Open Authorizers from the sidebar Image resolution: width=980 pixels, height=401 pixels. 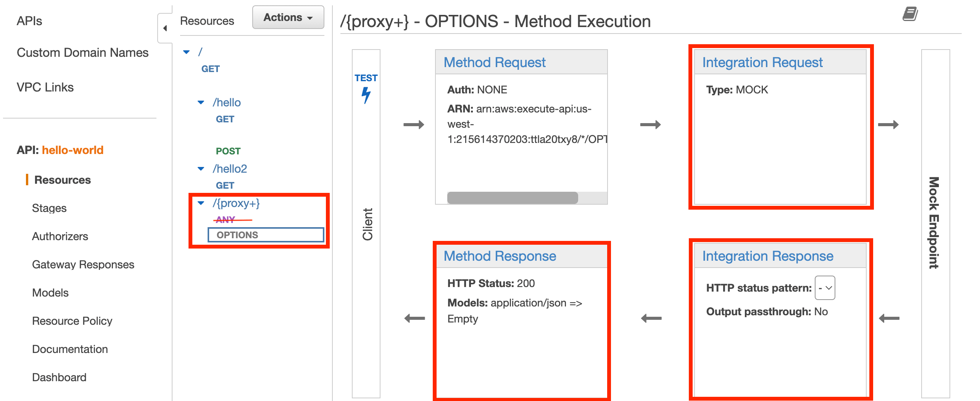coord(60,236)
